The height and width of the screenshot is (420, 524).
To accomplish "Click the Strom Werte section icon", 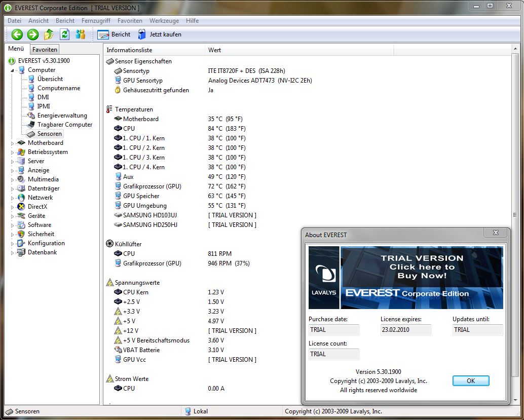I will [110, 379].
